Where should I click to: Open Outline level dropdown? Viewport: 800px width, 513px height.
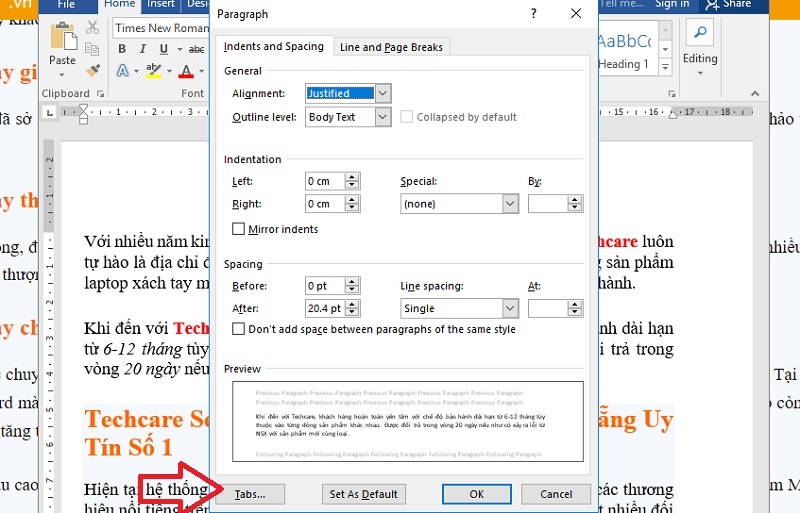(383, 117)
